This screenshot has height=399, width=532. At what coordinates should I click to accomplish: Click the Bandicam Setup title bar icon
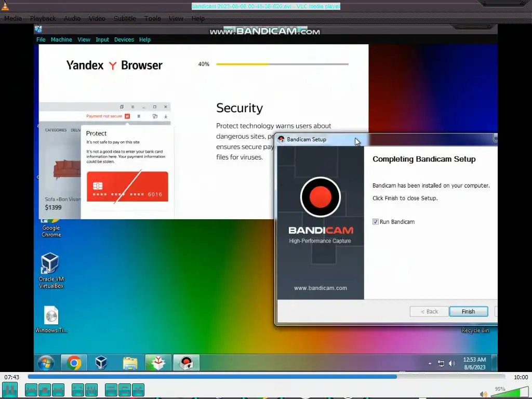pyautogui.click(x=281, y=139)
